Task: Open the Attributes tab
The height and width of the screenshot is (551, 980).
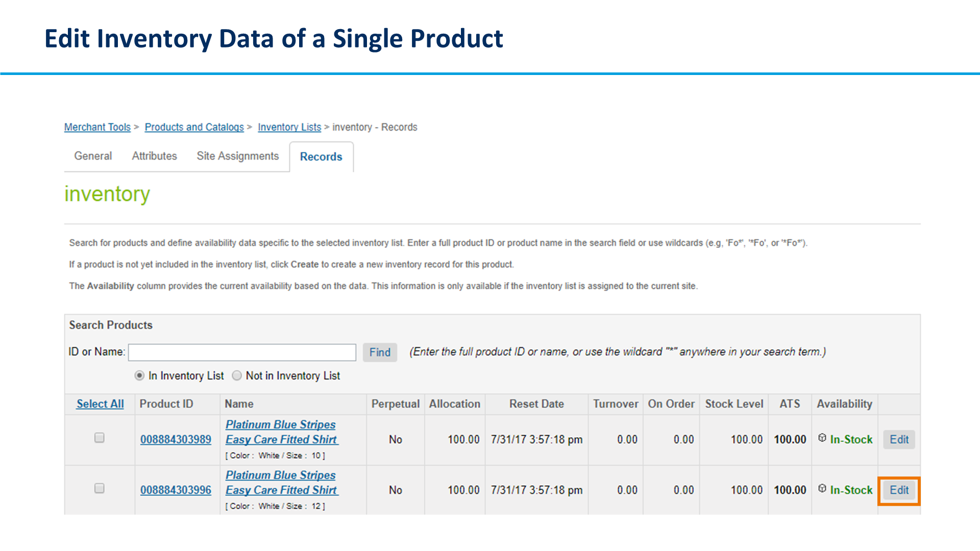Action: [x=154, y=156]
